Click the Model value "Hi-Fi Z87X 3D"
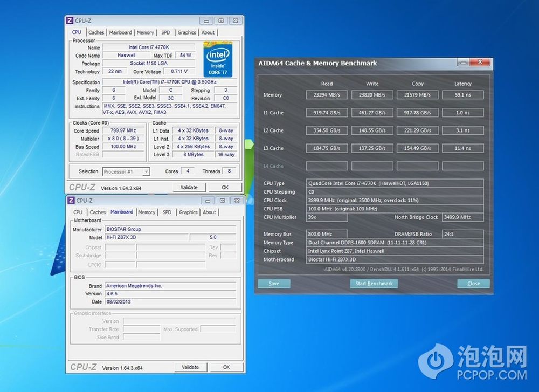539x392 pixels. click(x=147, y=237)
